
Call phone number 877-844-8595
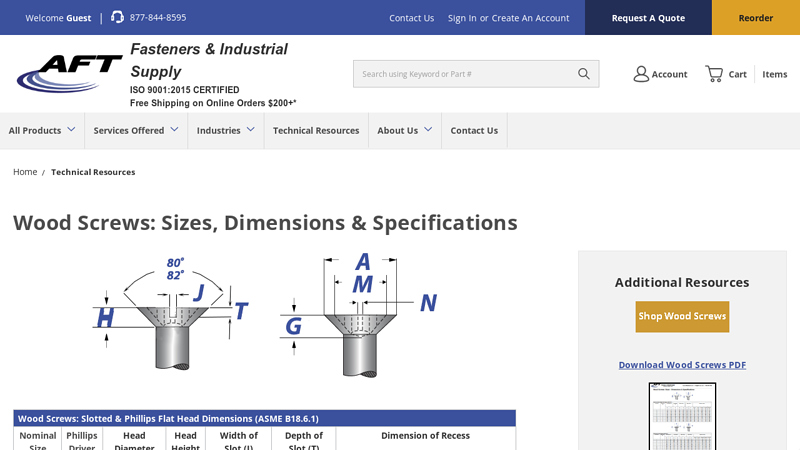(158, 17)
